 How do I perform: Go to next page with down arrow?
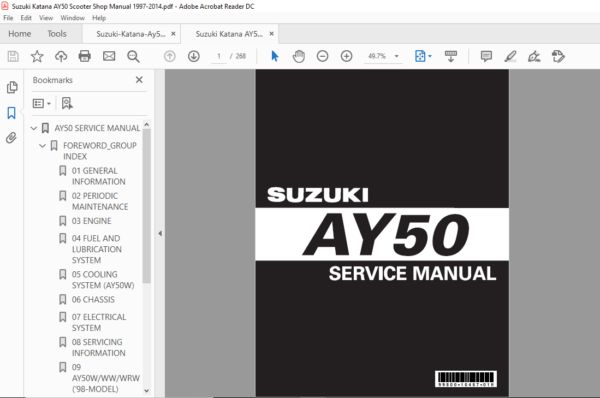click(194, 56)
